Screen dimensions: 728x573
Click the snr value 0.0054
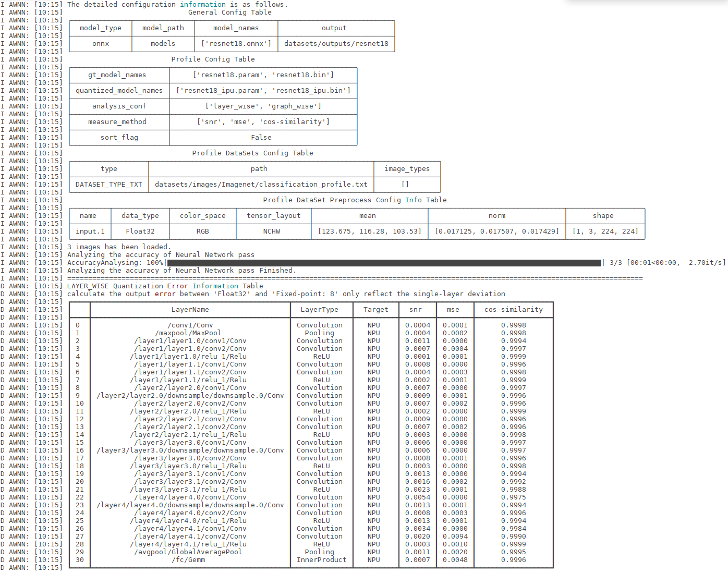418,497
